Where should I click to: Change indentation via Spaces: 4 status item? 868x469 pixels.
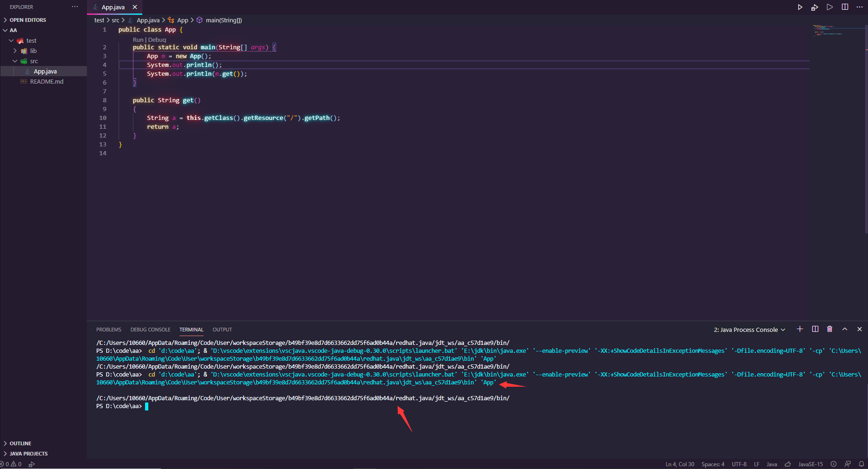[x=713, y=464]
